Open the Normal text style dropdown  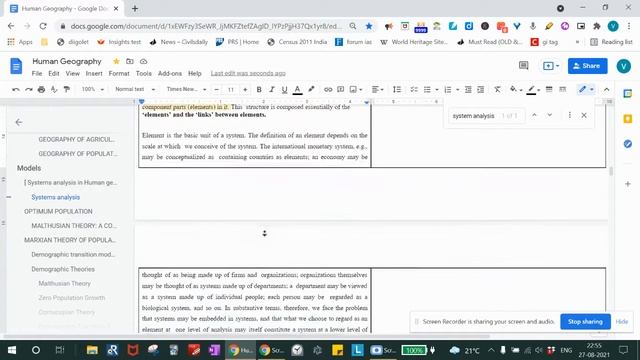pos(135,89)
